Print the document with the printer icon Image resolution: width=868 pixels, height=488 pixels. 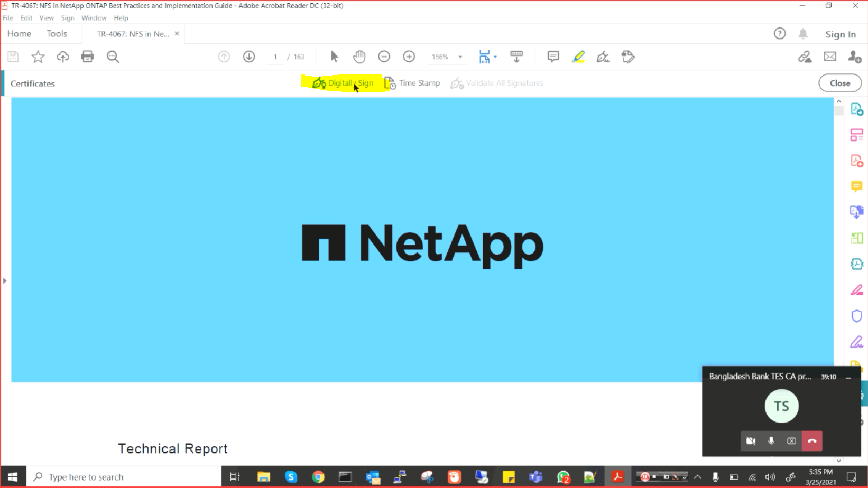87,57
